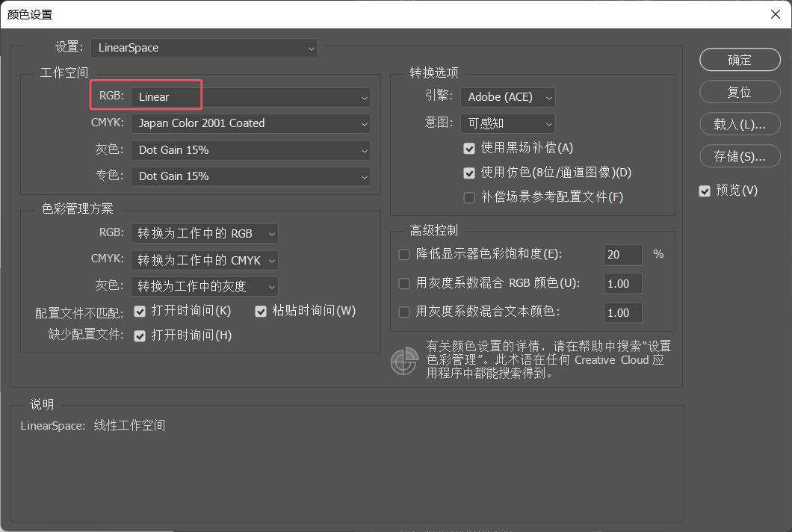Open the 载入(L)... dialog
The image size is (792, 532).
[x=740, y=124]
